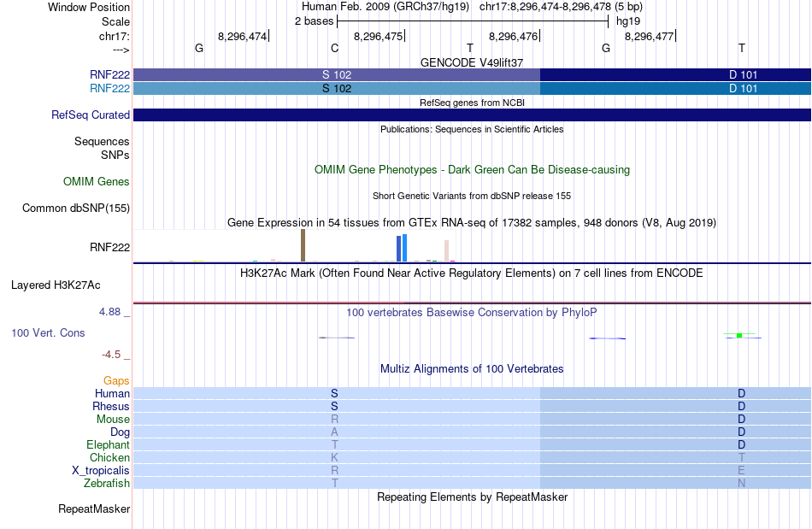
Task: Click the tall brown GTEx expression bar
Action: (x=303, y=245)
